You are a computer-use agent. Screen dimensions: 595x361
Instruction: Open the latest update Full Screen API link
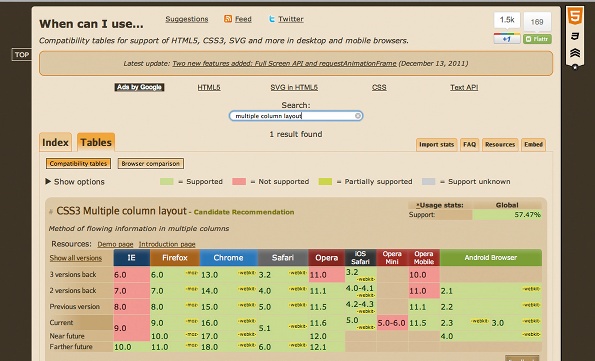[284, 63]
